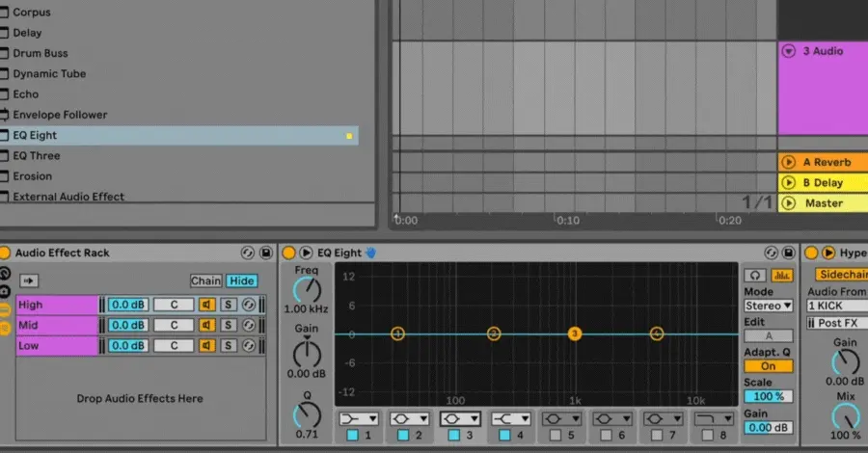868x453 pixels.
Task: Select filter node 1 on the EQ curve
Action: pos(397,333)
